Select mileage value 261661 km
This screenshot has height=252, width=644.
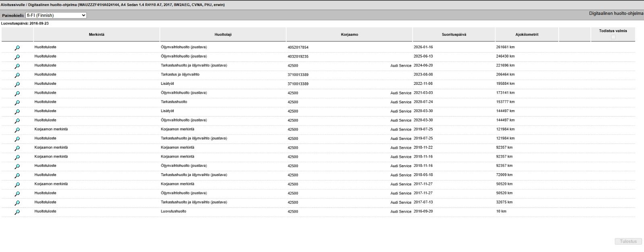point(505,47)
